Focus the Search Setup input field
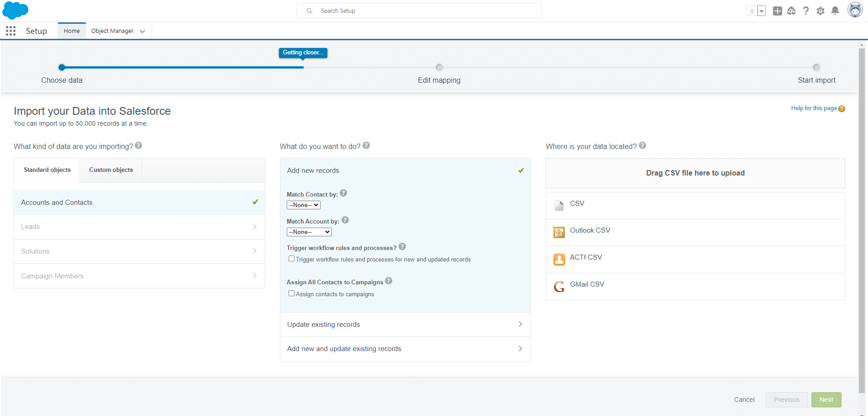 pos(425,11)
